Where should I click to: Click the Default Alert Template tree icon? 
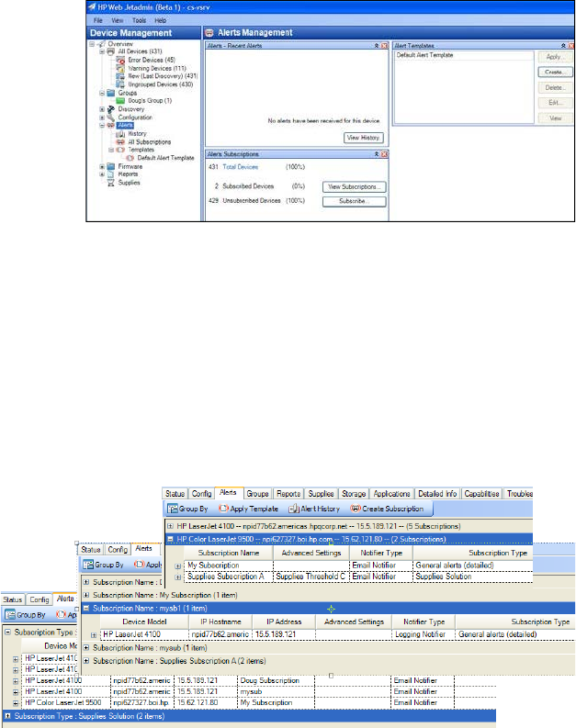coord(130,158)
